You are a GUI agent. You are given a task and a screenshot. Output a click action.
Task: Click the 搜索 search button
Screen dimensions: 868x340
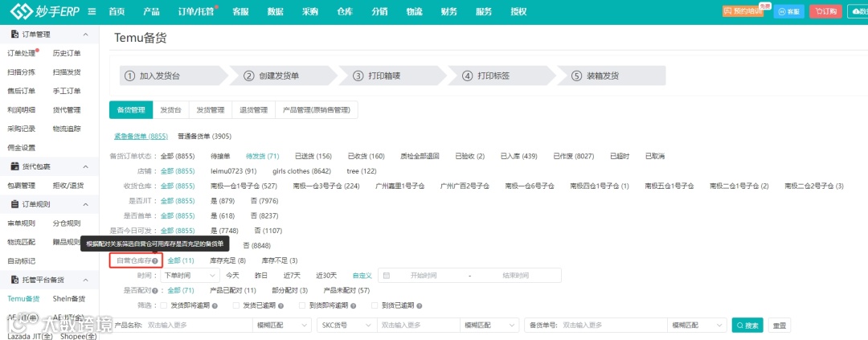click(748, 325)
